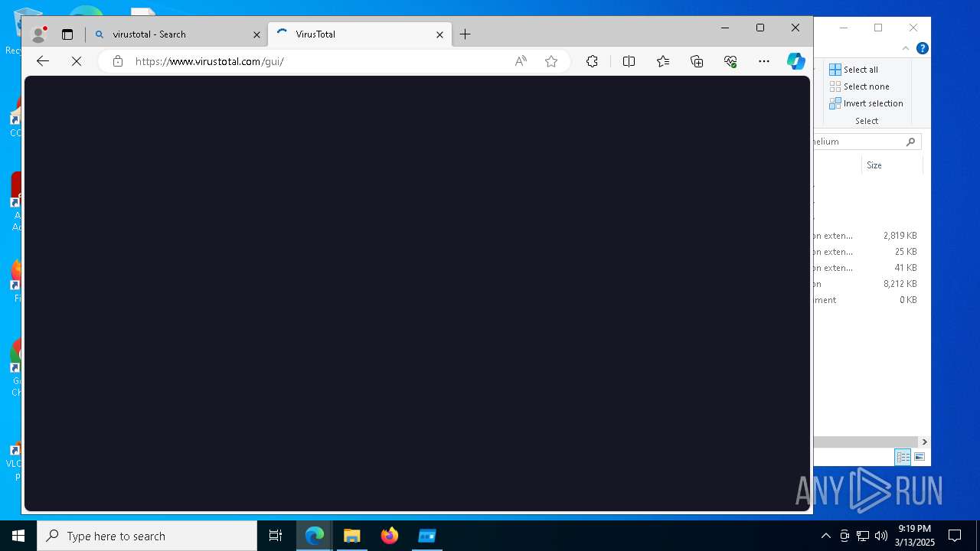Show hidden system tray icons
Viewport: 980px width, 551px height.
[x=825, y=536]
